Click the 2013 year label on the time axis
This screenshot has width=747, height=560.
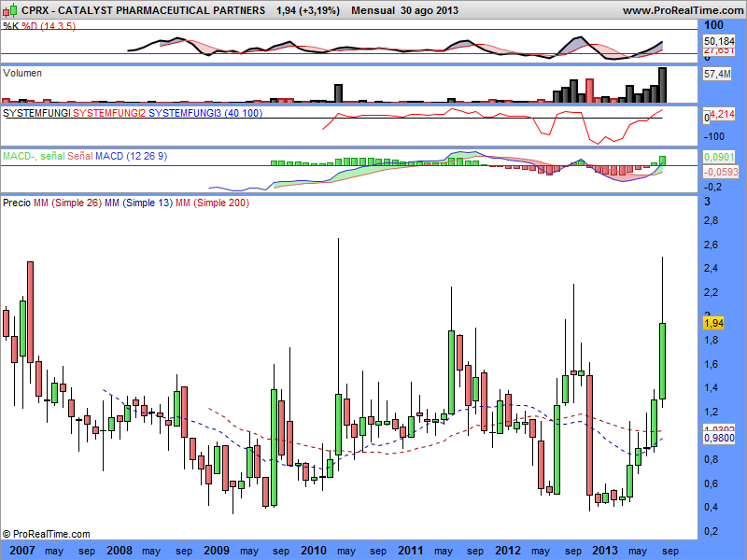point(605,551)
